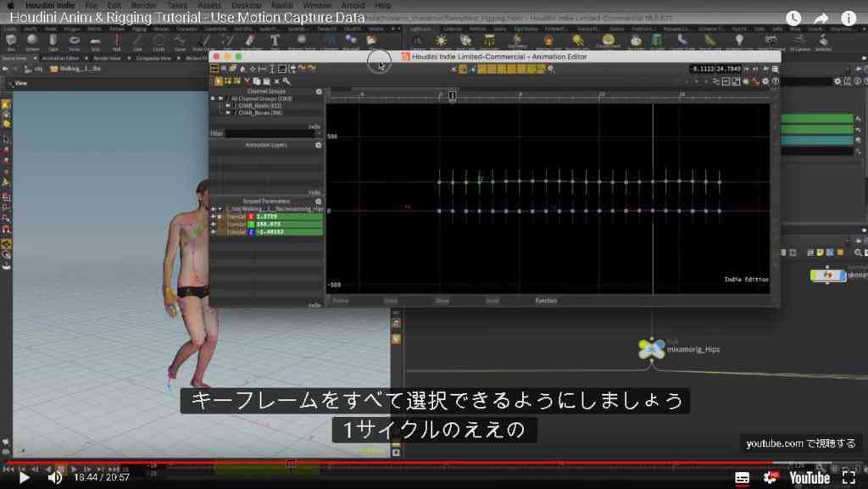Select the VR Camera shelf tool

click(x=799, y=41)
